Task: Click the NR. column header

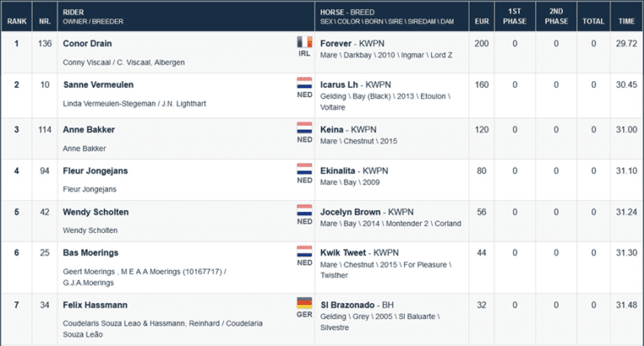Action: coord(44,21)
